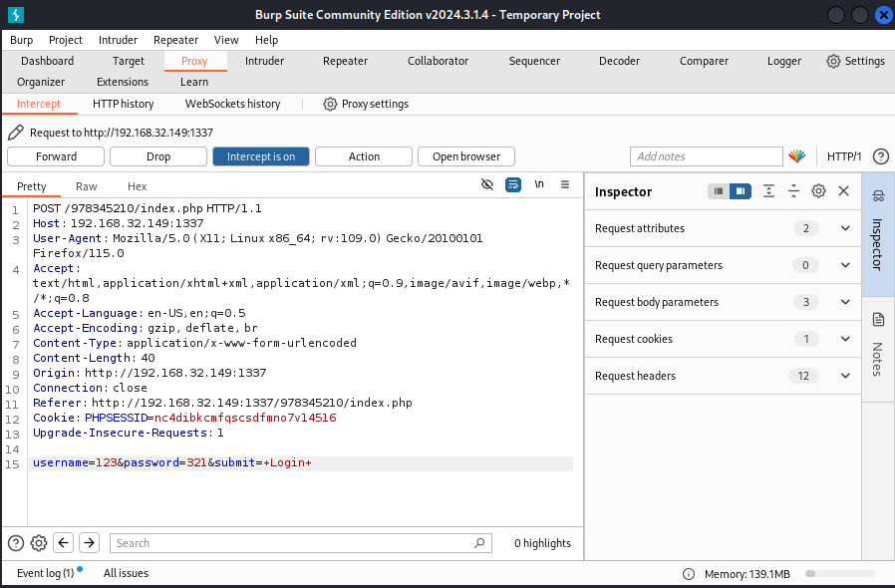Open the Action dropdown button
This screenshot has width=895, height=588.
click(x=364, y=156)
